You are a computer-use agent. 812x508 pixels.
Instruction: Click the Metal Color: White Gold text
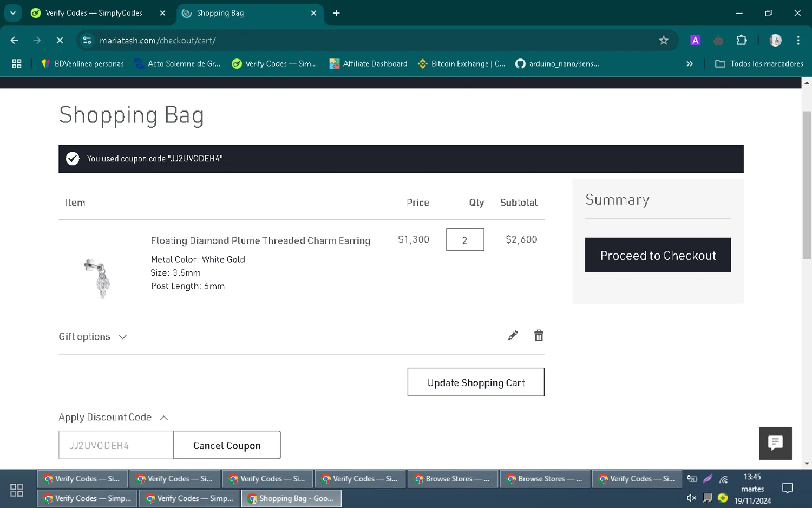[x=198, y=259]
